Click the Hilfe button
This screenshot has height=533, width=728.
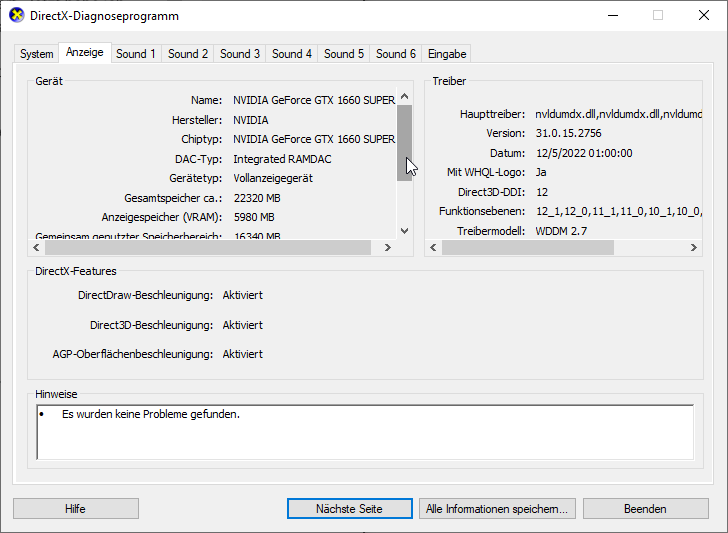coord(76,509)
